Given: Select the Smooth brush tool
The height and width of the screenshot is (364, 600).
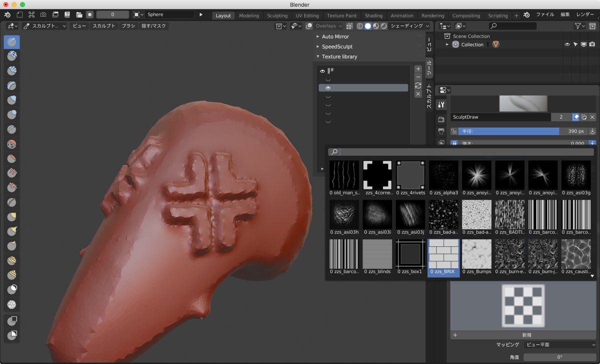Looking at the screenshot, I should click(12, 144).
